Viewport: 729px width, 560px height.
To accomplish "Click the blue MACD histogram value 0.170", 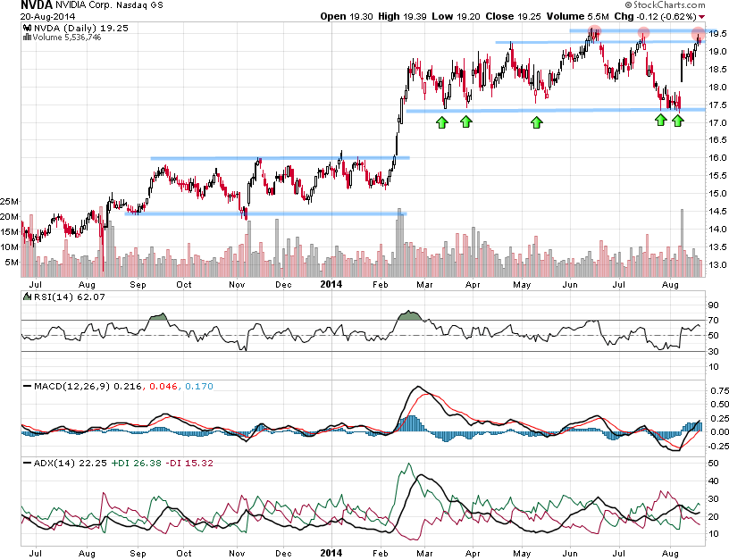I will [199, 386].
